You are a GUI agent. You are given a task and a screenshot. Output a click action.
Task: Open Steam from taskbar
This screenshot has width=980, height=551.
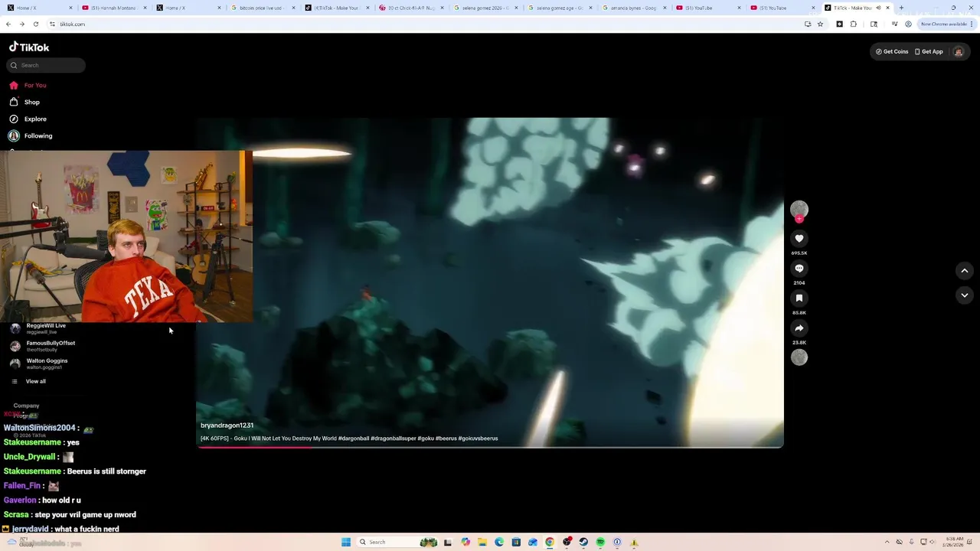(x=583, y=542)
